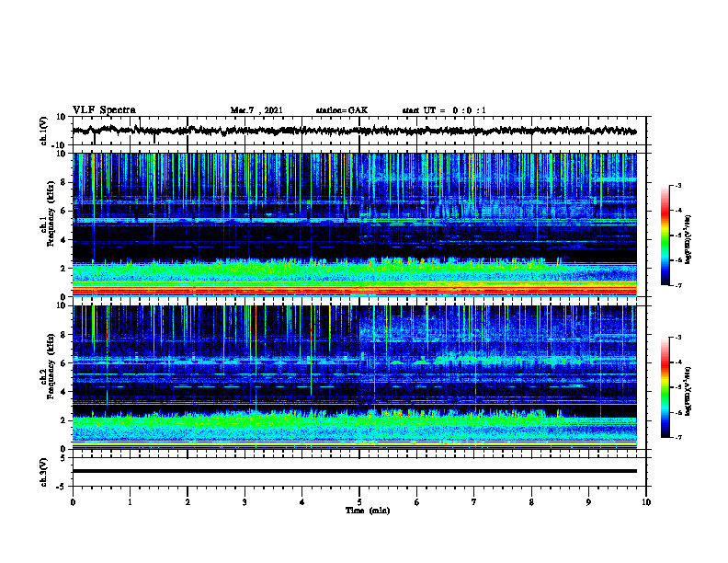The height and width of the screenshot is (563, 728).
Task: Click the "ch.1(V)" waveform axis label
Action: pos(44,131)
